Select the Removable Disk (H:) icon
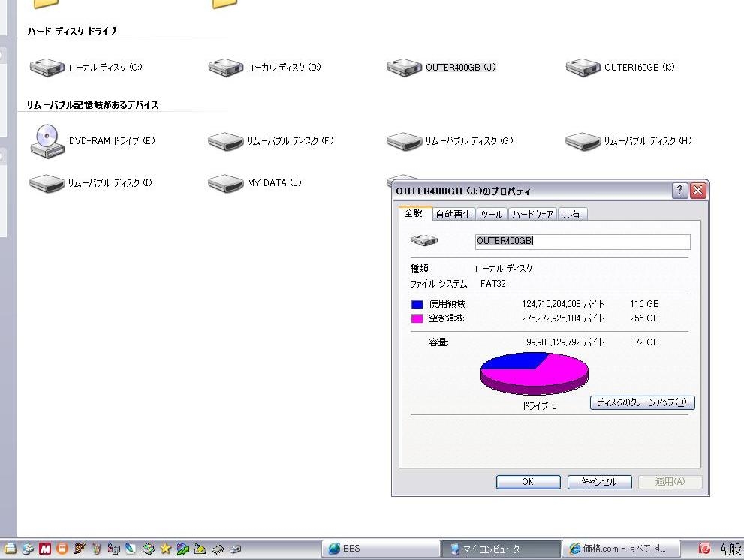Viewport: 744px width, 560px height. tap(583, 141)
